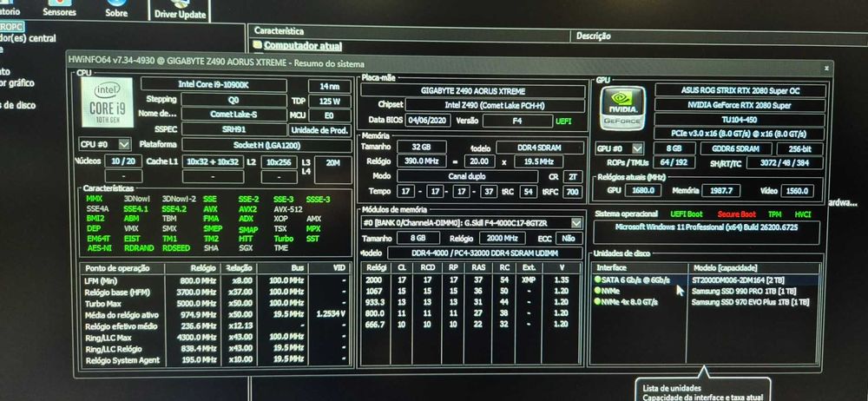Close the HWiNFO64 summary window
The image size is (868, 401).
click(x=826, y=67)
